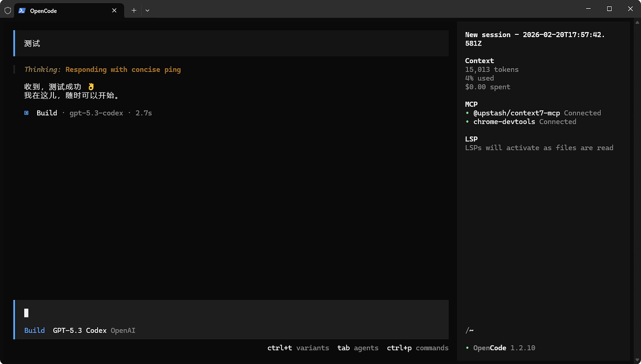641x364 pixels.
Task: Click the 'MCP' heading in sidebar
Action: click(x=471, y=104)
